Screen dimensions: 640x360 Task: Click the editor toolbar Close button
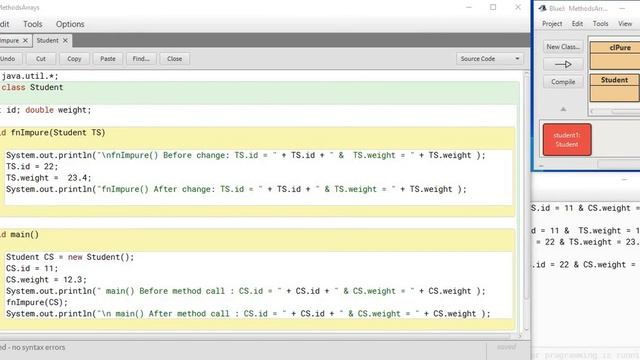(174, 59)
